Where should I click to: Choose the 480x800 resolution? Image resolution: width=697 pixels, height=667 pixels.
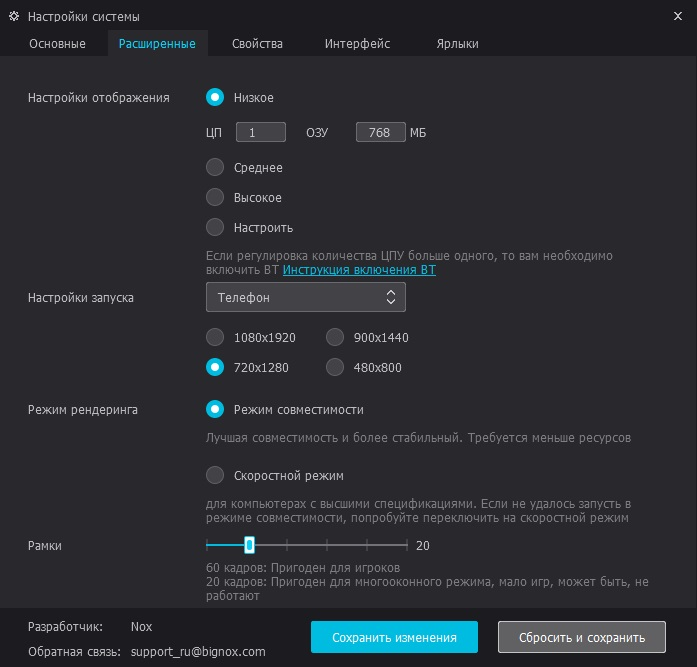[x=336, y=367]
